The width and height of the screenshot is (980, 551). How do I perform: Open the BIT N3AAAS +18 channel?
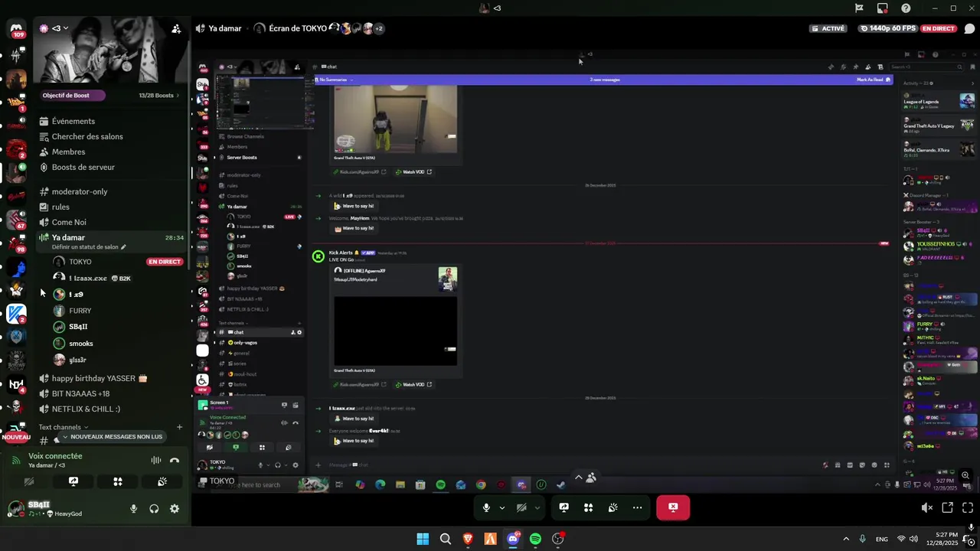tap(80, 393)
